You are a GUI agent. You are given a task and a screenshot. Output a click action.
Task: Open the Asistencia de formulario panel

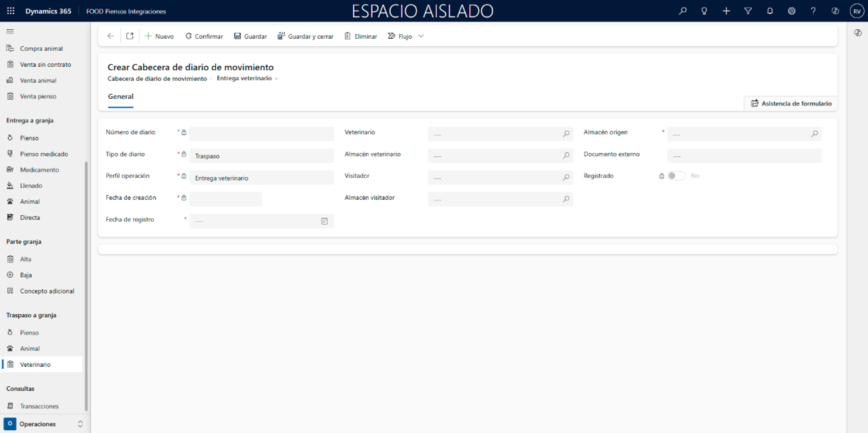pos(791,104)
